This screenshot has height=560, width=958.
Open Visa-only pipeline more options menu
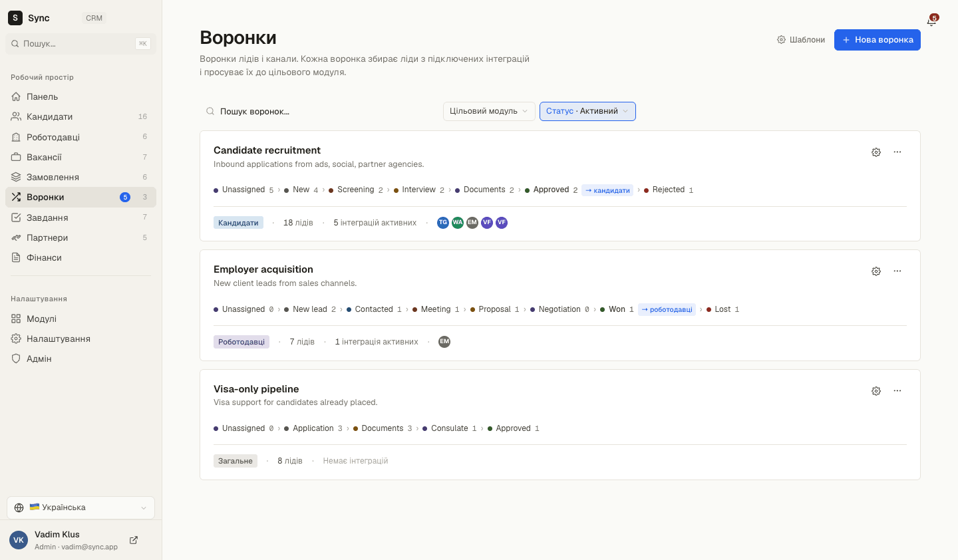(897, 391)
